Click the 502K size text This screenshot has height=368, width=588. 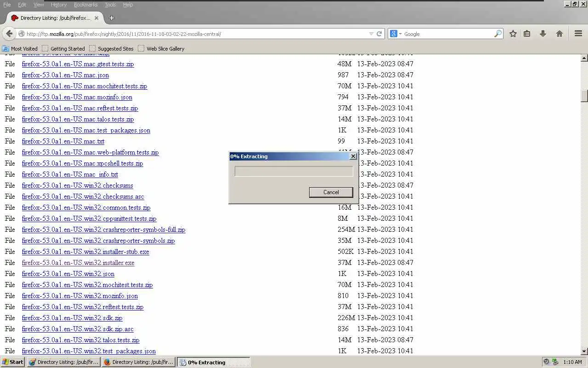(x=346, y=252)
